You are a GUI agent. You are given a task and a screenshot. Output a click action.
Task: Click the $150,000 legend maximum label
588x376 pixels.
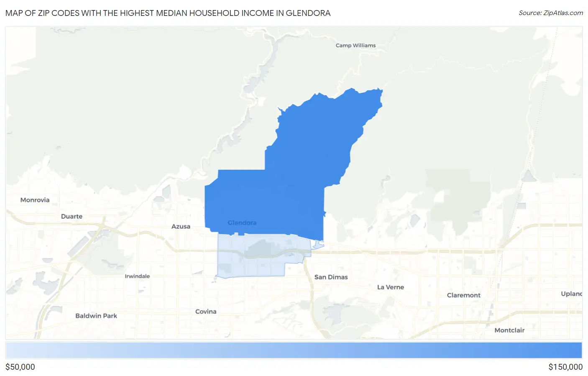pos(565,367)
